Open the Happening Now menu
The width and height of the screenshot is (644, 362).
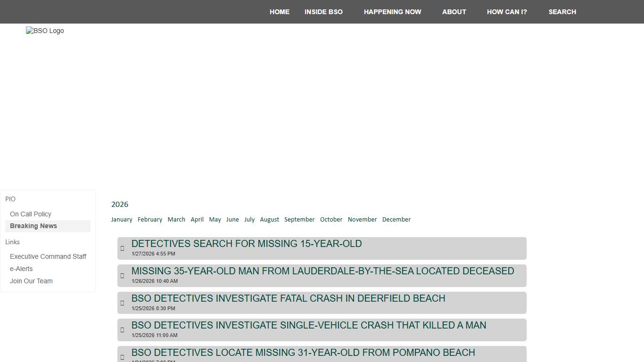392,12
